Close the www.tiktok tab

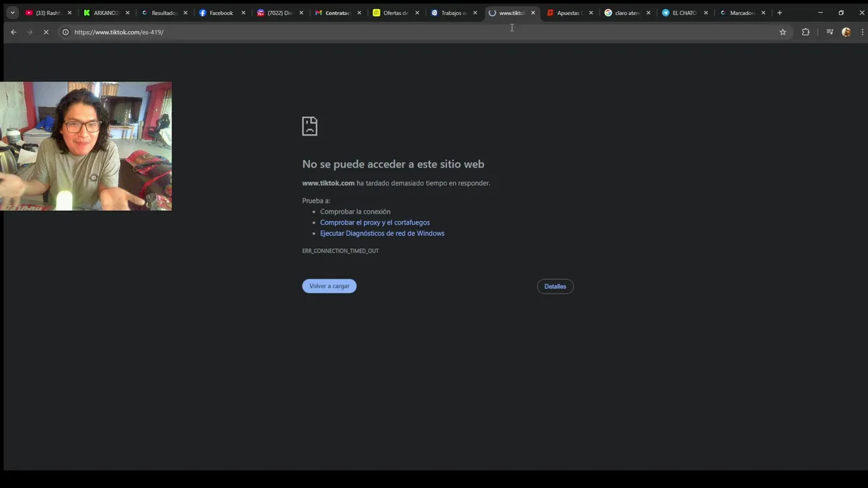tap(532, 13)
